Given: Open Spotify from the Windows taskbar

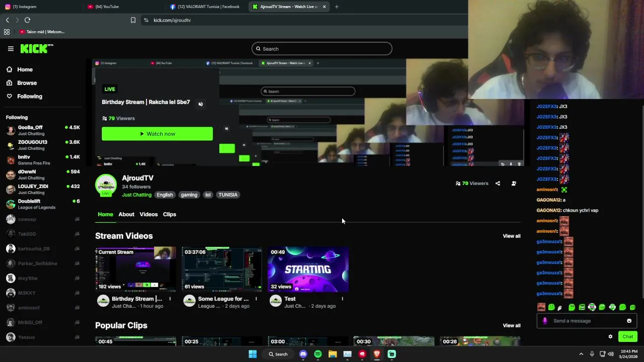Looking at the screenshot, I should click(x=317, y=354).
